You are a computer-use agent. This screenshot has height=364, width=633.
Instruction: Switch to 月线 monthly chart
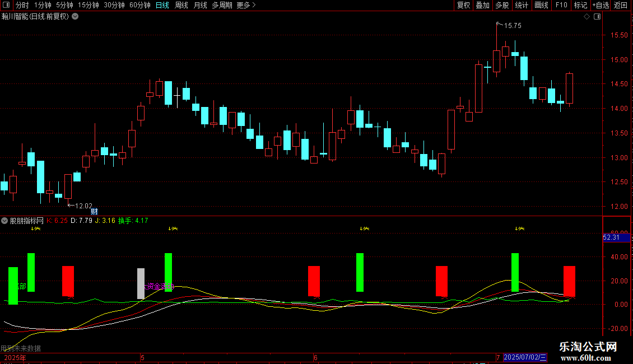200,5
